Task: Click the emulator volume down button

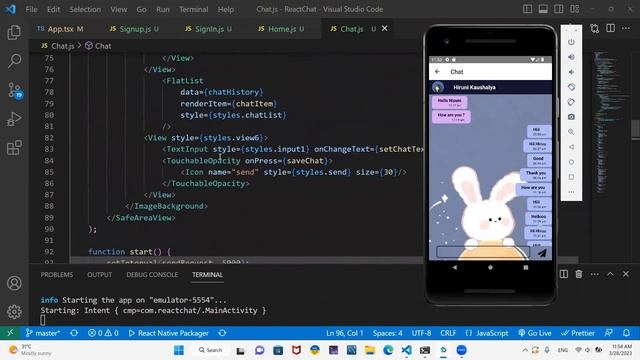Action: 571,72
